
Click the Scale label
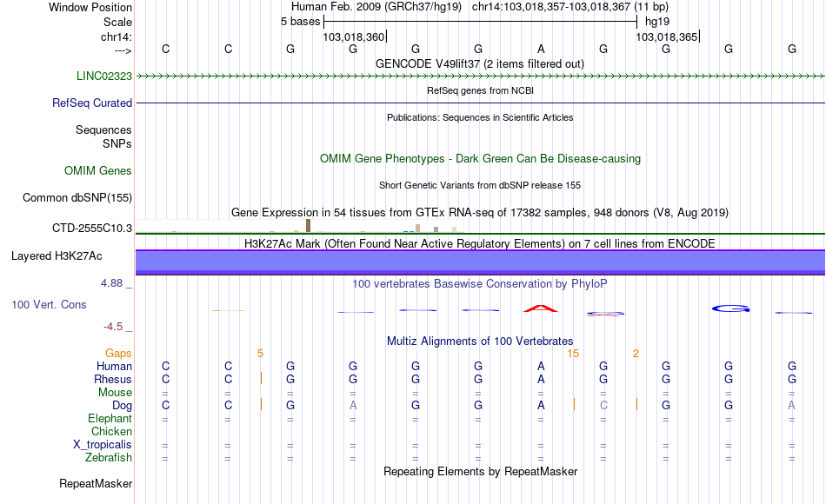(x=117, y=22)
